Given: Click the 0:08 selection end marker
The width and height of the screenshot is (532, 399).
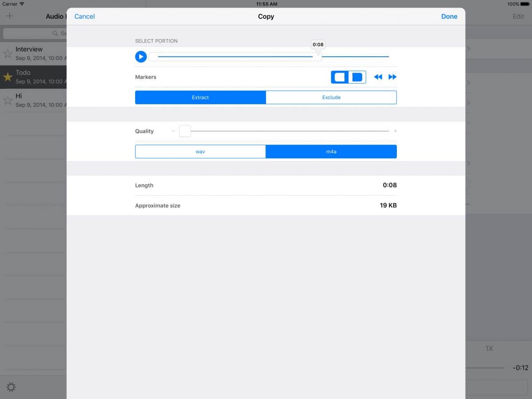Looking at the screenshot, I should pos(318,45).
